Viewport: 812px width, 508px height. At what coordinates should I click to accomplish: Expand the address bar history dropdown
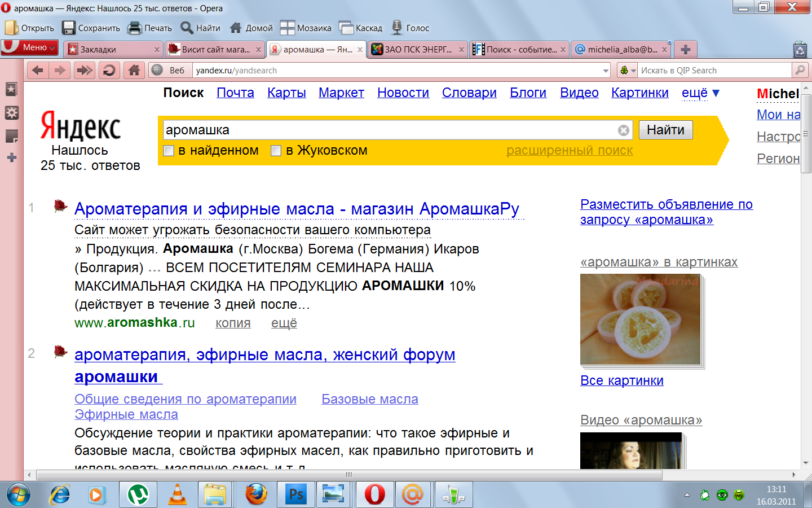pyautogui.click(x=606, y=71)
